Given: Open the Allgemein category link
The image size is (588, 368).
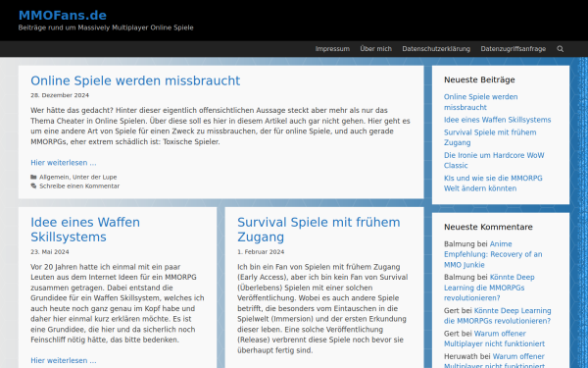Looking at the screenshot, I should (x=54, y=177).
